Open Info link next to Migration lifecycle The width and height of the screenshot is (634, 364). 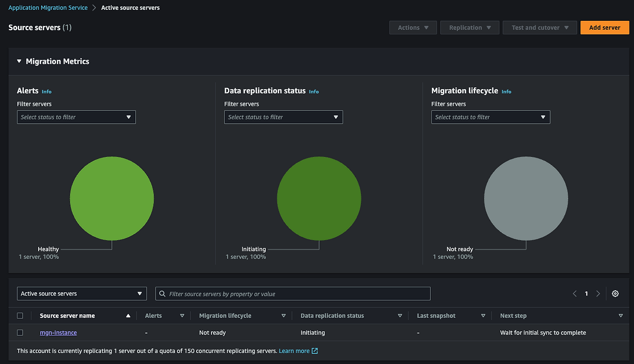[x=506, y=92]
